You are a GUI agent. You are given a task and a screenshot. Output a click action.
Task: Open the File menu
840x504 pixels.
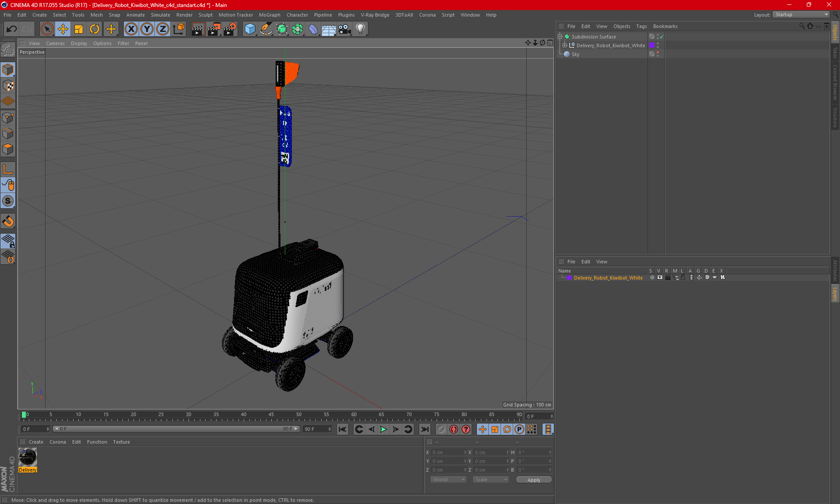click(7, 15)
